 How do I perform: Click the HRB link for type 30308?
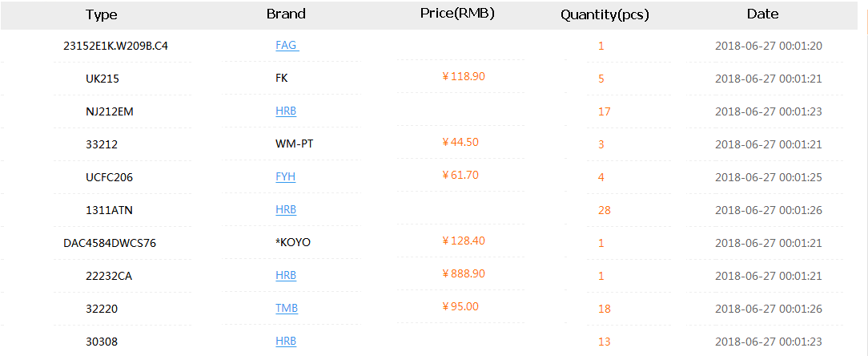click(286, 342)
